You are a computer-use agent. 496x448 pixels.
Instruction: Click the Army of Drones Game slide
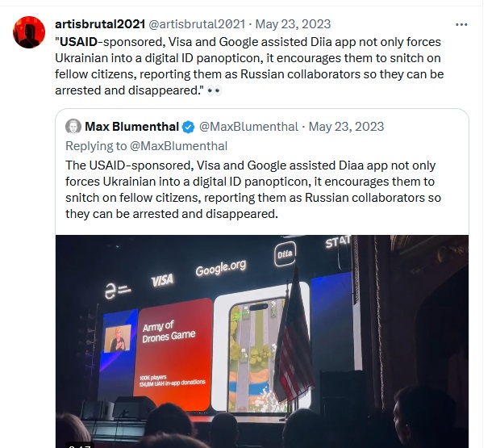173,354
